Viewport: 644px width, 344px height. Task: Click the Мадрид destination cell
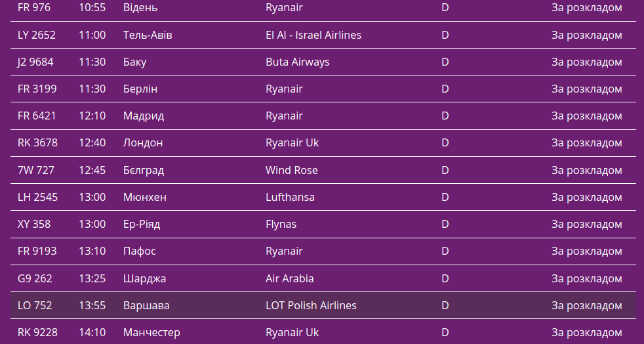coord(143,116)
